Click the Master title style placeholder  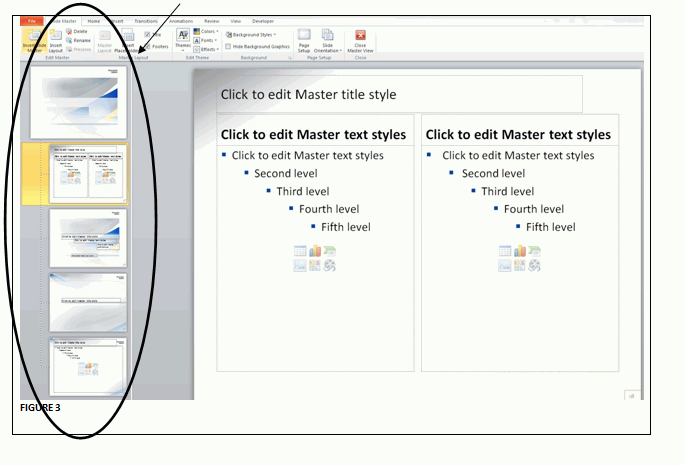point(399,94)
